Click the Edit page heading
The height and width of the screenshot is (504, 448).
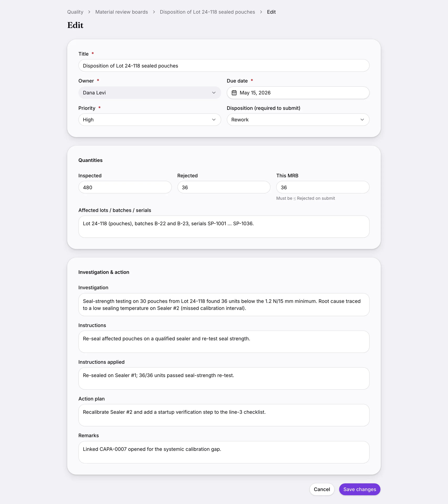point(75,25)
